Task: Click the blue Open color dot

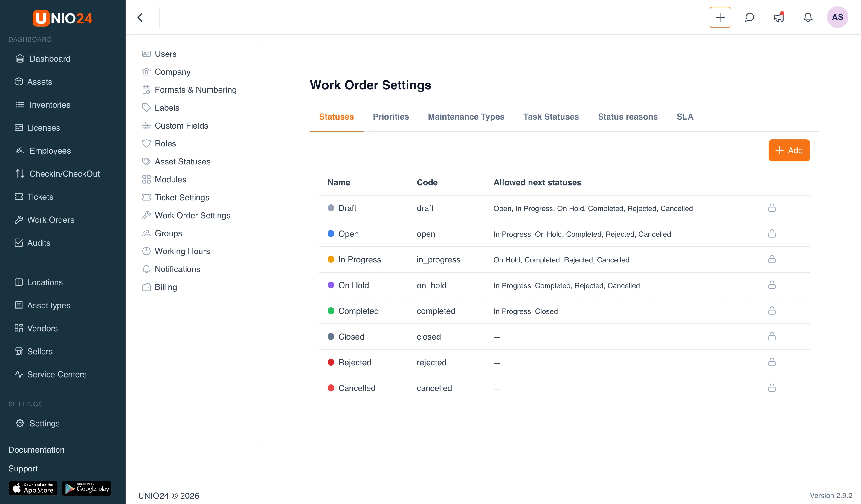Action: tap(331, 234)
